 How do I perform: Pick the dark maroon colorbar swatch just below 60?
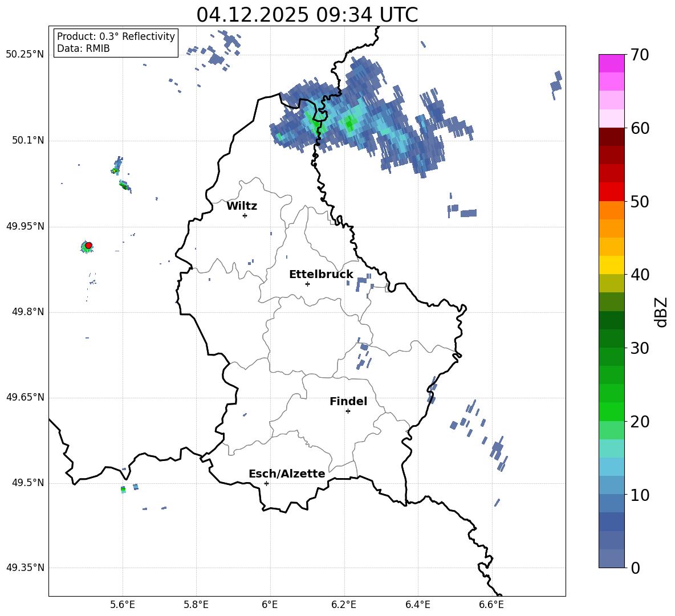click(x=611, y=137)
